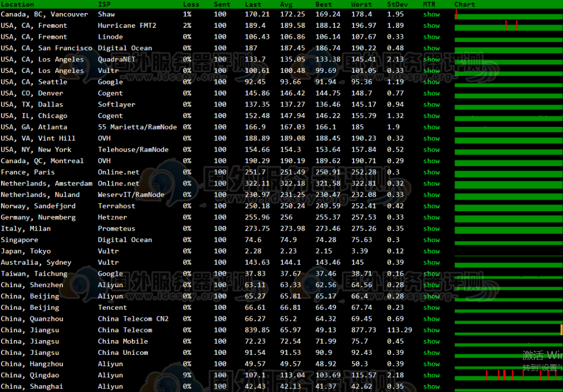Click the Best column header
The width and height of the screenshot is (563, 392).
[x=324, y=4]
